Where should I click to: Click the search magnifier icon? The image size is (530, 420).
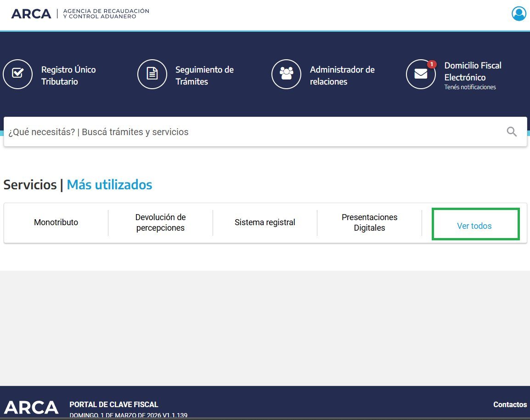pyautogui.click(x=512, y=131)
